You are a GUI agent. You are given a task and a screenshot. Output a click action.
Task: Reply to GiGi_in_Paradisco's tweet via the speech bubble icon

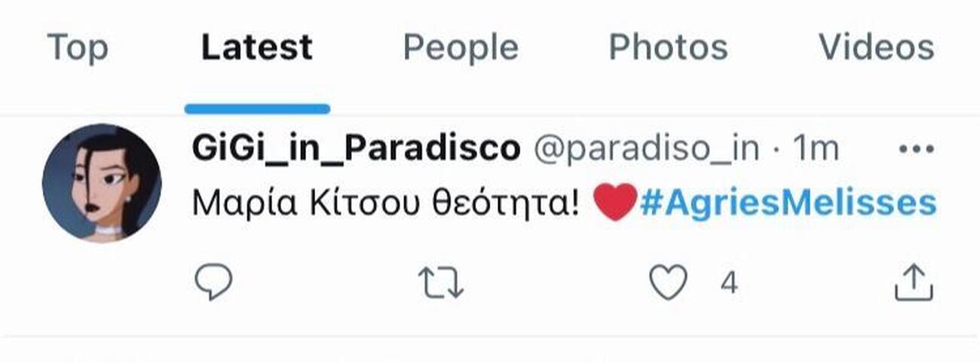[x=213, y=283]
